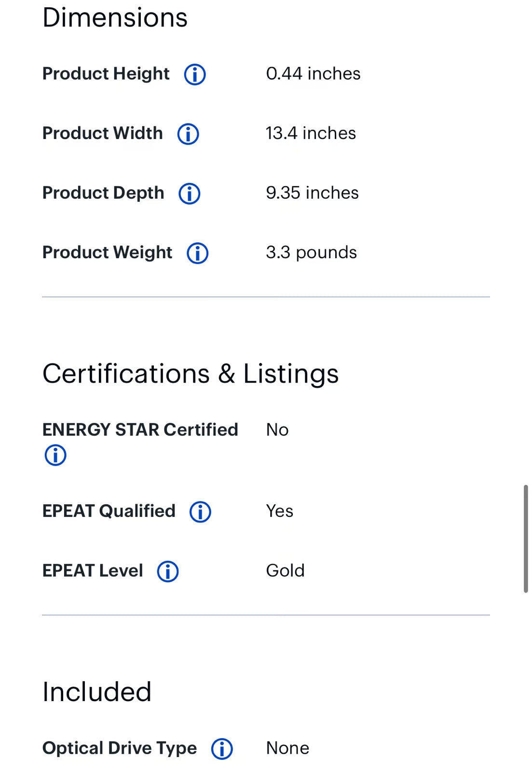Open EPEAT Qualified info icon
This screenshot has height=772, width=532.
pos(200,512)
